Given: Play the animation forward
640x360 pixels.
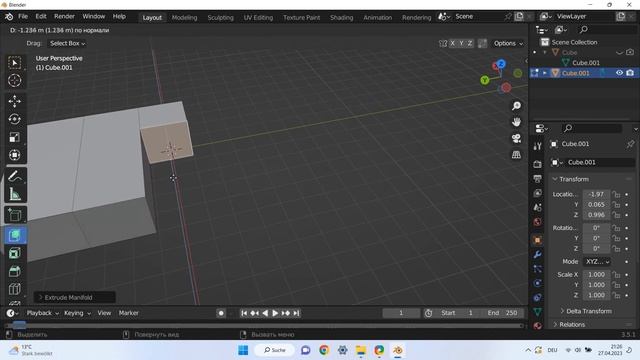Looking at the screenshot, I should click(275, 313).
